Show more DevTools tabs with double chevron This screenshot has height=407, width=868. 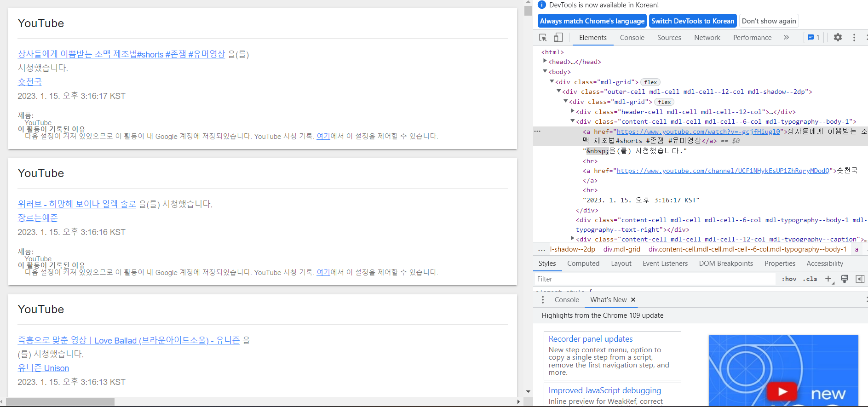[x=786, y=38]
